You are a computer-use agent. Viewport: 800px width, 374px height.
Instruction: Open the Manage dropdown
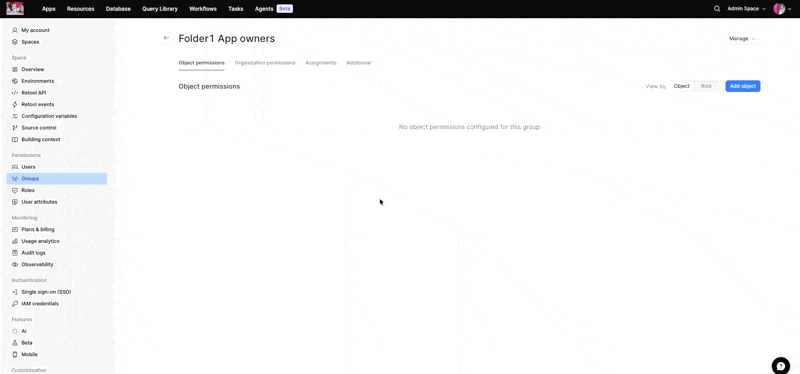pos(742,39)
